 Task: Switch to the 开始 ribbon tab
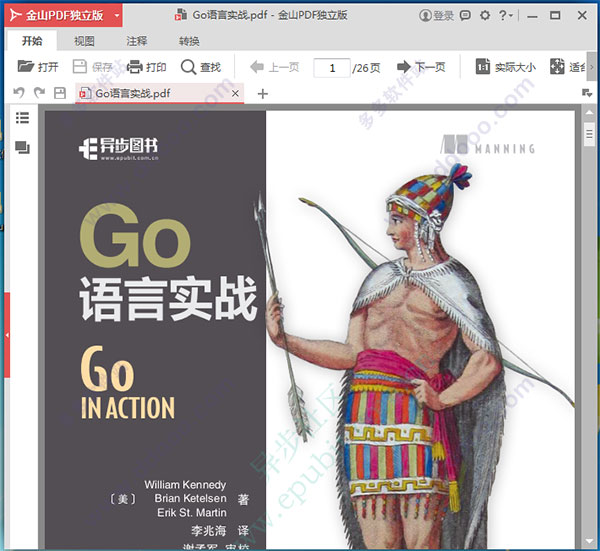(32, 41)
